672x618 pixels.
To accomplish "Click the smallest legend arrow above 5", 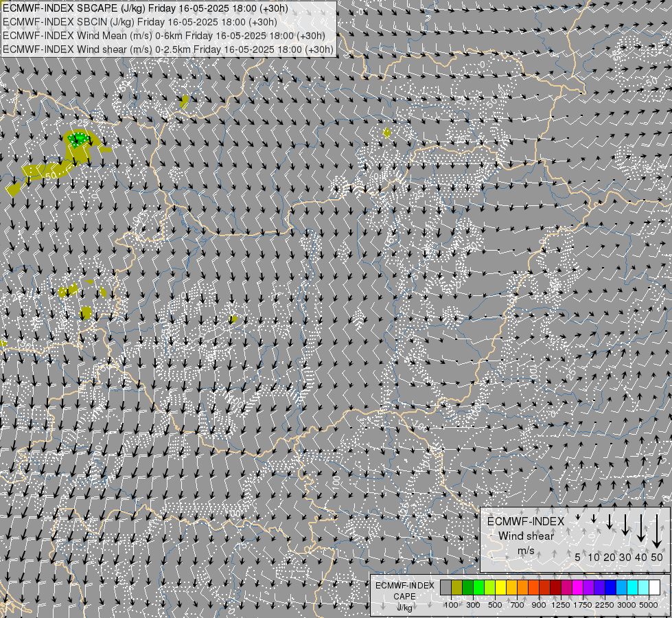I will [x=578, y=517].
